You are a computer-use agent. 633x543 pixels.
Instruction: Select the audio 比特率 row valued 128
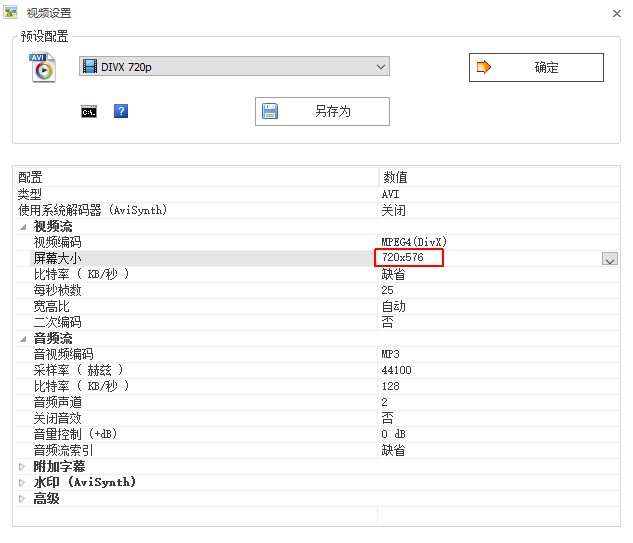point(317,386)
